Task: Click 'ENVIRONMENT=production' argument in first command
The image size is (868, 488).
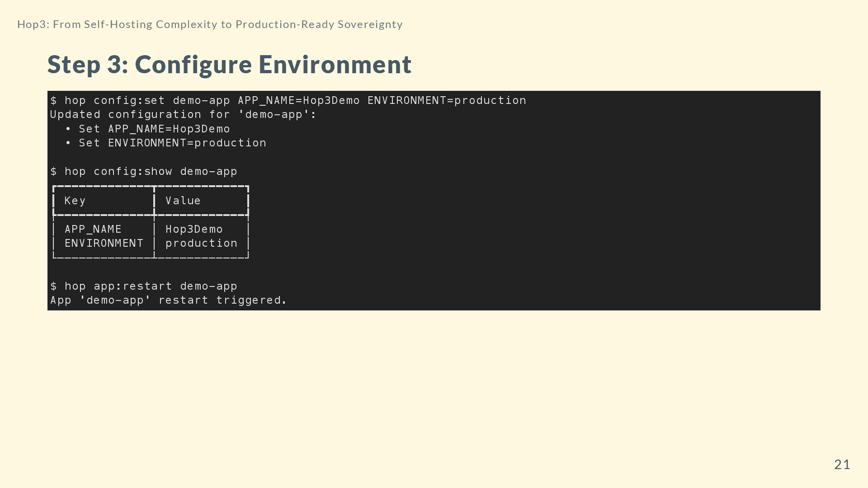Action: click(x=447, y=100)
